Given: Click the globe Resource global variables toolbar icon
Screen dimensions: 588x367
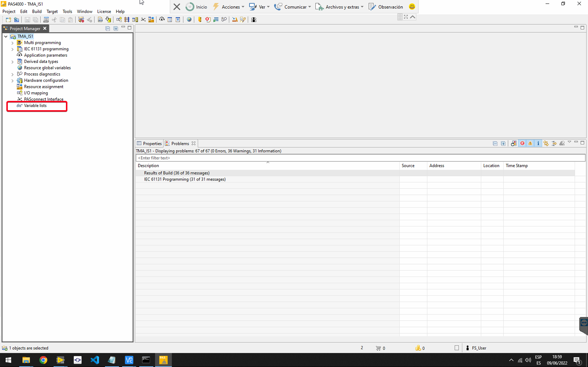Looking at the screenshot, I should [x=189, y=20].
